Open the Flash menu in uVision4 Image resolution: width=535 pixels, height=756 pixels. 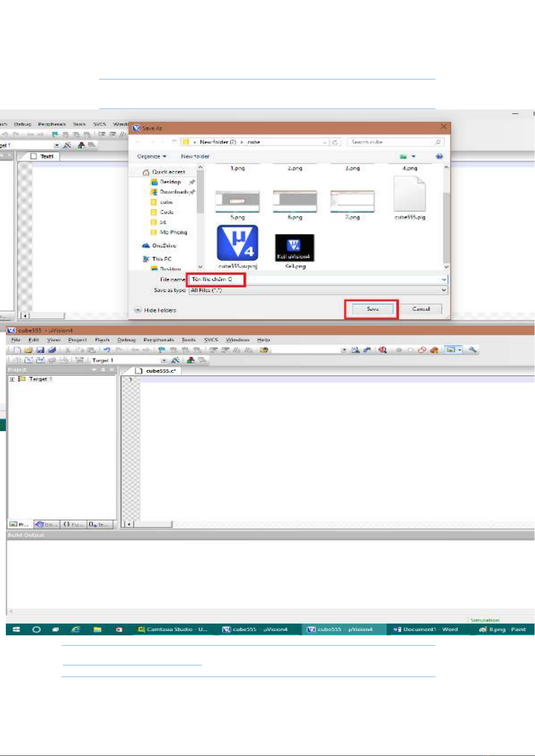click(102, 340)
